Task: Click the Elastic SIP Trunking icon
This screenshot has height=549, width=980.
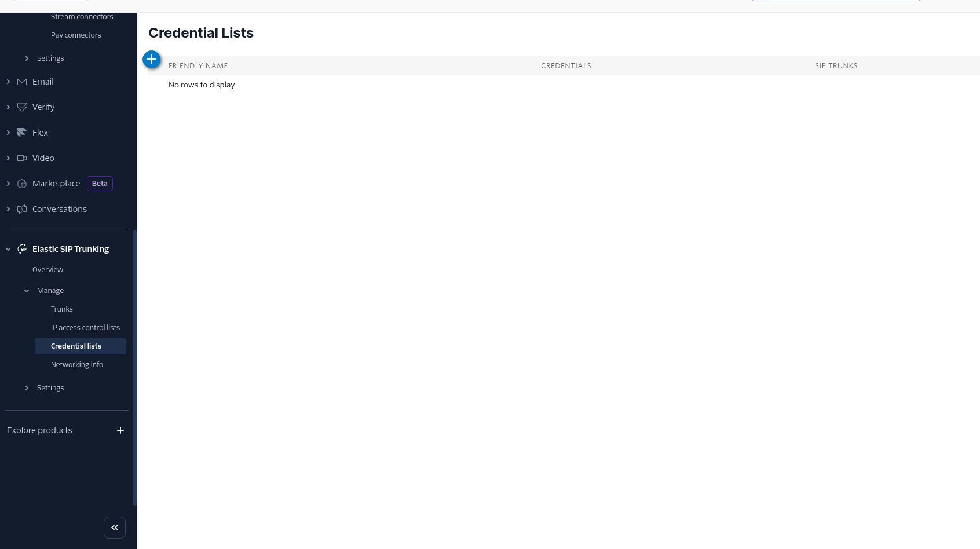Action: coord(22,249)
